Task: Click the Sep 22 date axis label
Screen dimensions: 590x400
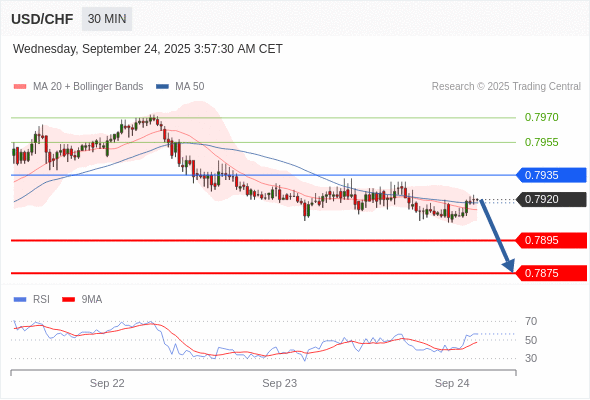Action: (107, 383)
